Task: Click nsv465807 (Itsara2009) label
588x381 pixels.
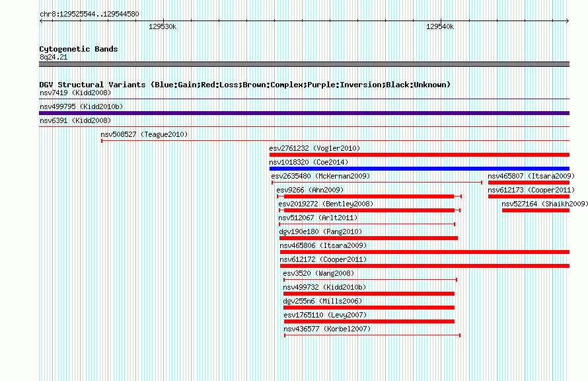Action: pos(531,176)
